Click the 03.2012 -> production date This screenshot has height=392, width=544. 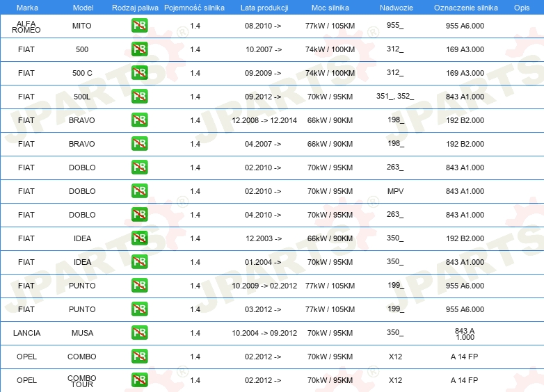point(263,309)
